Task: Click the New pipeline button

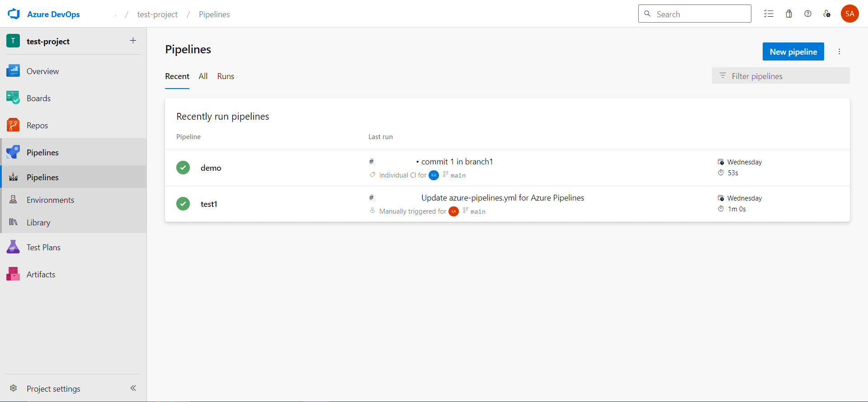Action: [793, 51]
